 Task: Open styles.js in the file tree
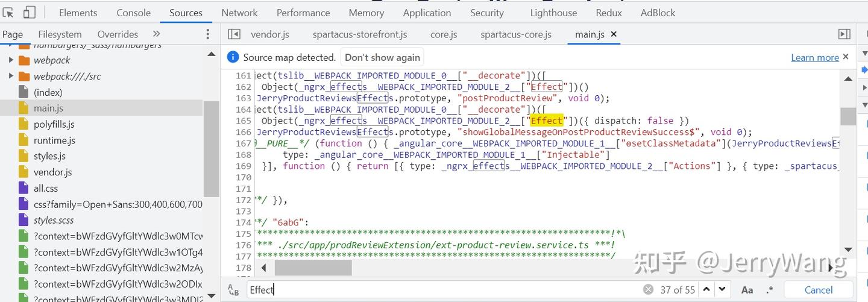pyautogui.click(x=49, y=156)
